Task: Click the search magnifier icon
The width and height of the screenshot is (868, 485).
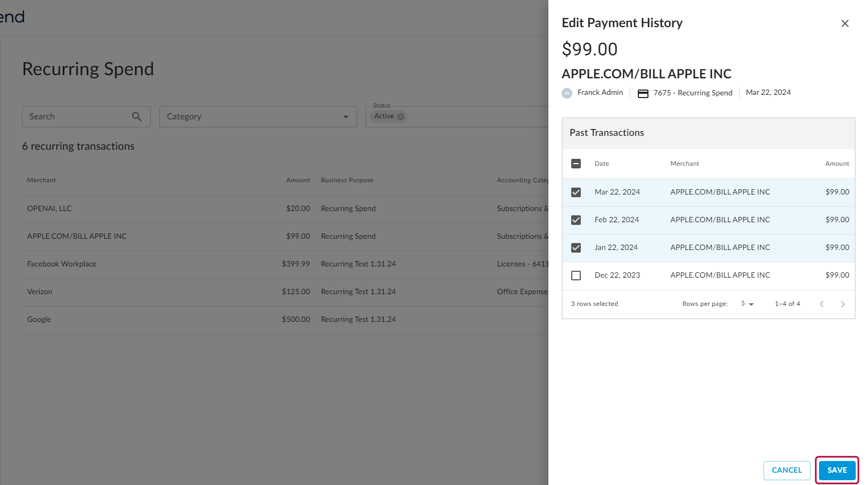Action: point(137,116)
